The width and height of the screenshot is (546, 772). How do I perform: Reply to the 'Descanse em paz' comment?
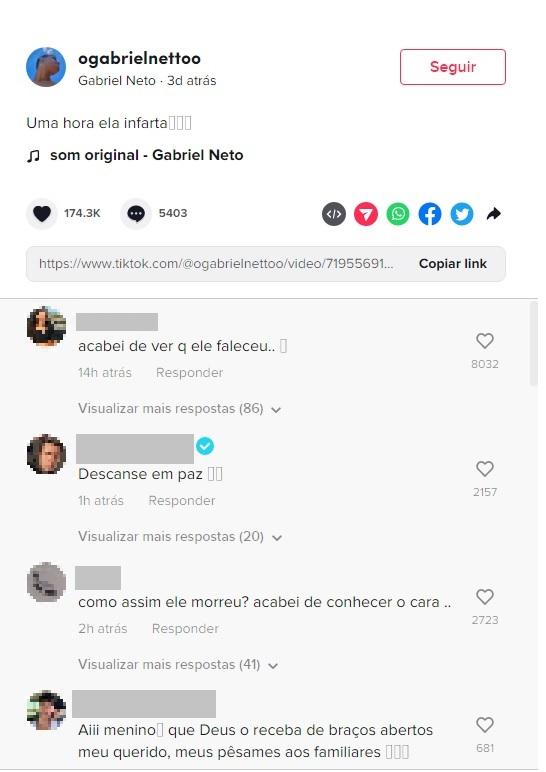point(182,501)
